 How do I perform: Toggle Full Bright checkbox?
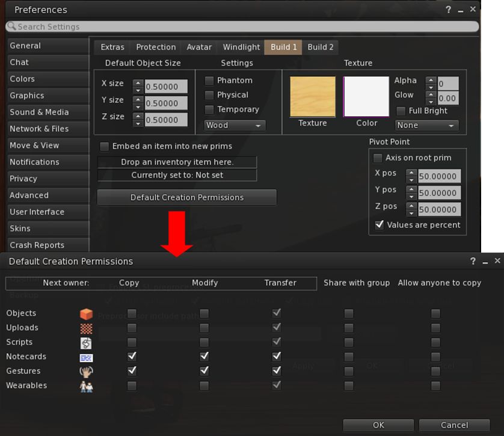click(401, 111)
